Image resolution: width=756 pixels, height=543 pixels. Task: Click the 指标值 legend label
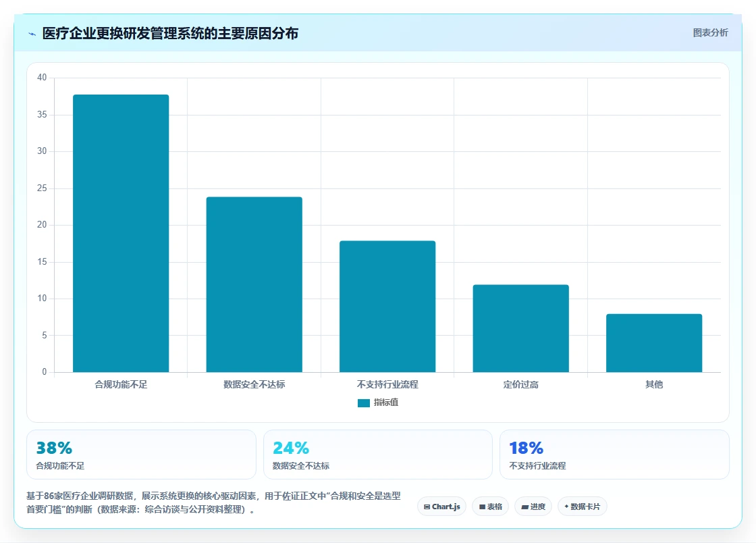point(386,403)
